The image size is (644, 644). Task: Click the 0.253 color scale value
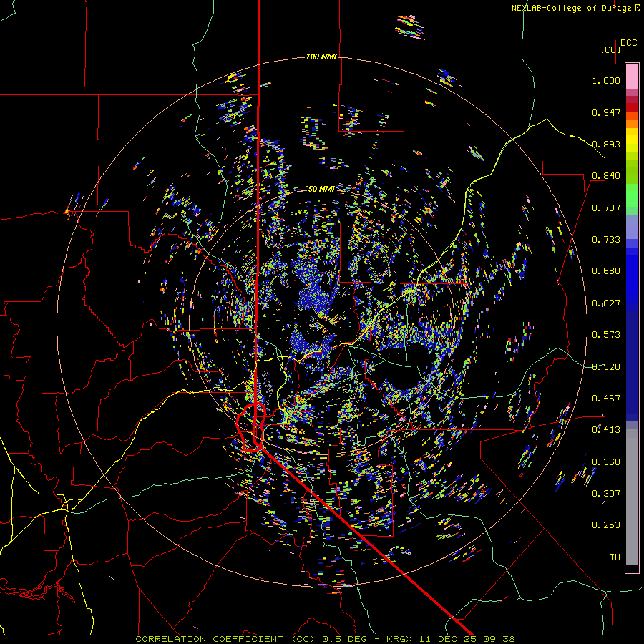point(606,525)
